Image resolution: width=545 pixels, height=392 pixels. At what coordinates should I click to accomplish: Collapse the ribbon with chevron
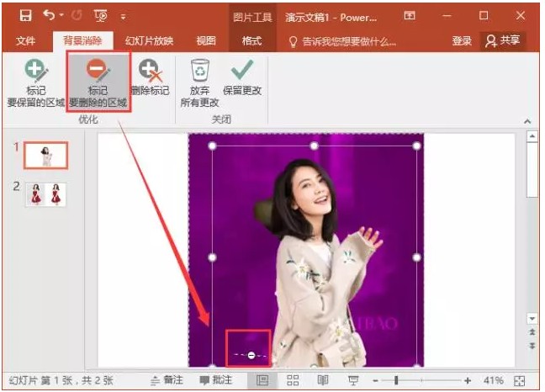click(527, 121)
